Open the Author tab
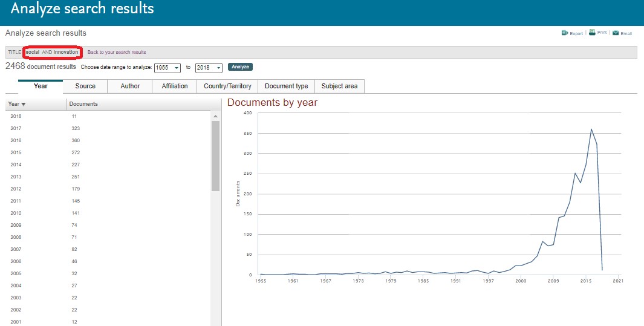This screenshot has width=644, height=326. (x=130, y=86)
